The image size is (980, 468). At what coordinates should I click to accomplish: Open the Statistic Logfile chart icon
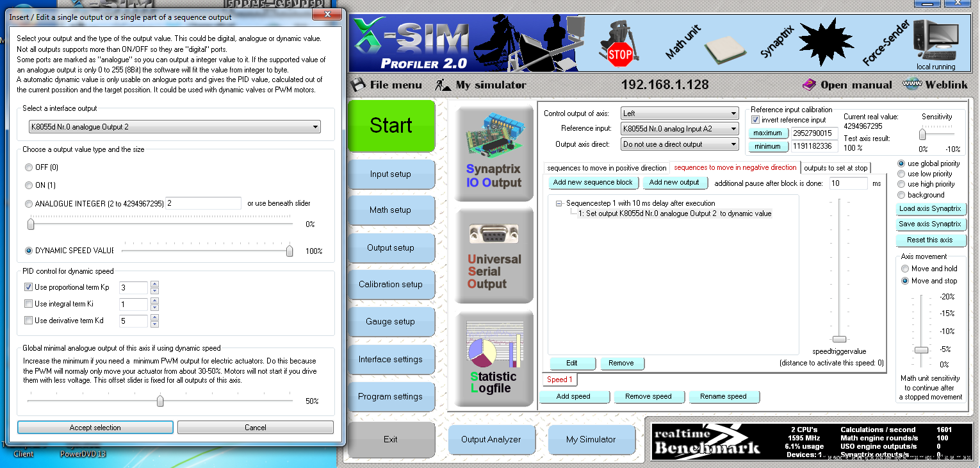[493, 359]
